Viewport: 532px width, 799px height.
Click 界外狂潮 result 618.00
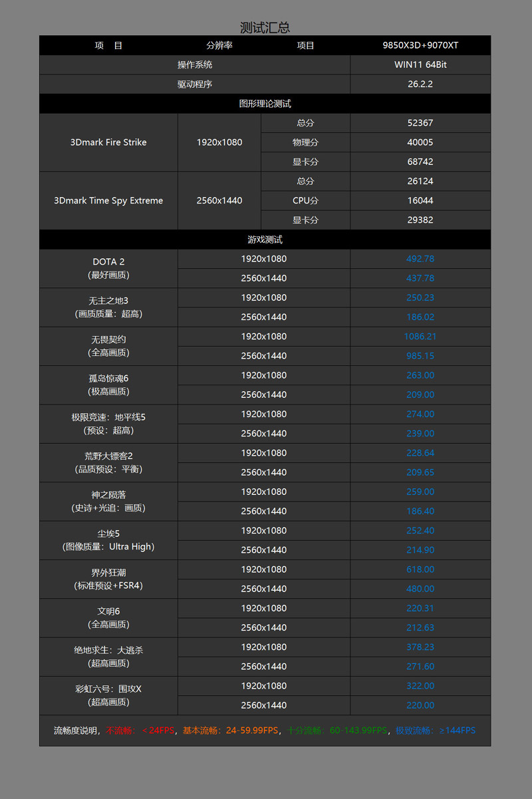point(420,569)
